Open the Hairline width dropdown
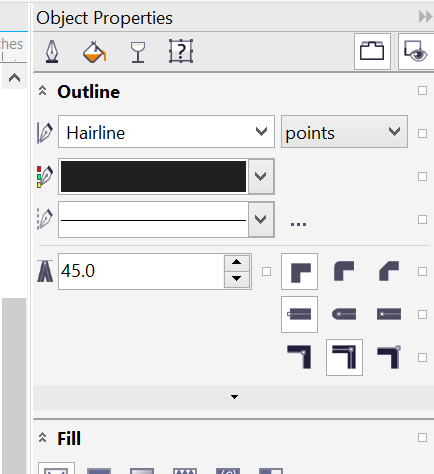 166,132
